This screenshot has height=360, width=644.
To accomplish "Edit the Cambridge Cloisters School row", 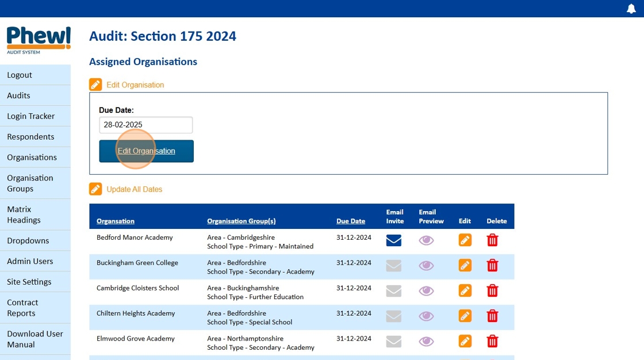I will 465,291.
